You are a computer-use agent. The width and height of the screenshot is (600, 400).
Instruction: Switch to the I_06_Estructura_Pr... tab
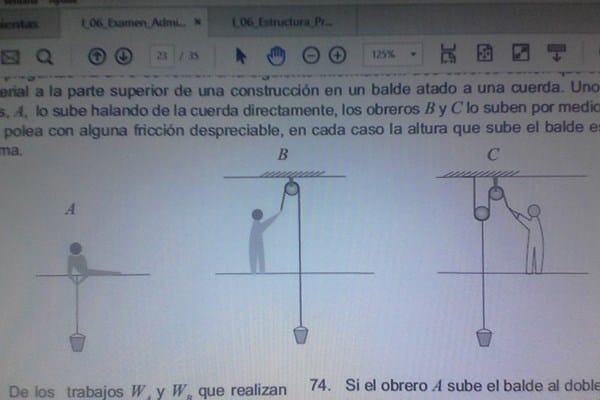point(282,22)
